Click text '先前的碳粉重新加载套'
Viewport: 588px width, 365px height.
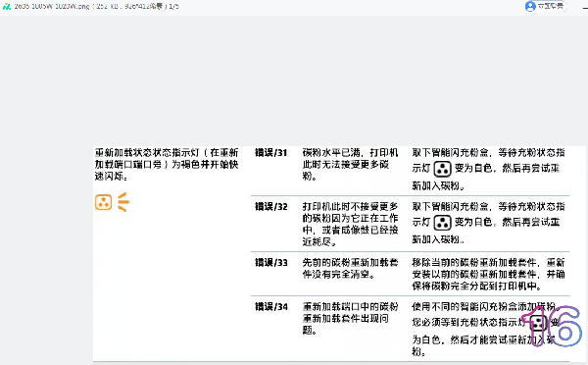pyautogui.click(x=350, y=263)
